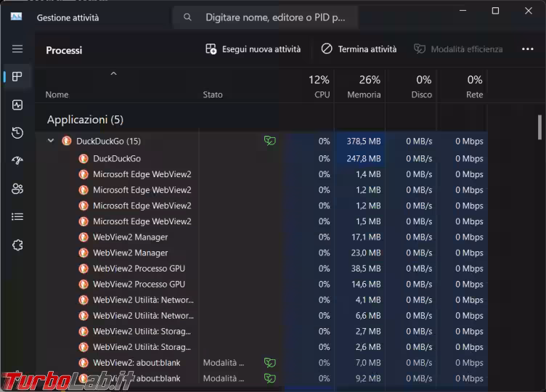Open the hamburger navigation menu
Viewport: 546px width, 392px height.
click(17, 49)
